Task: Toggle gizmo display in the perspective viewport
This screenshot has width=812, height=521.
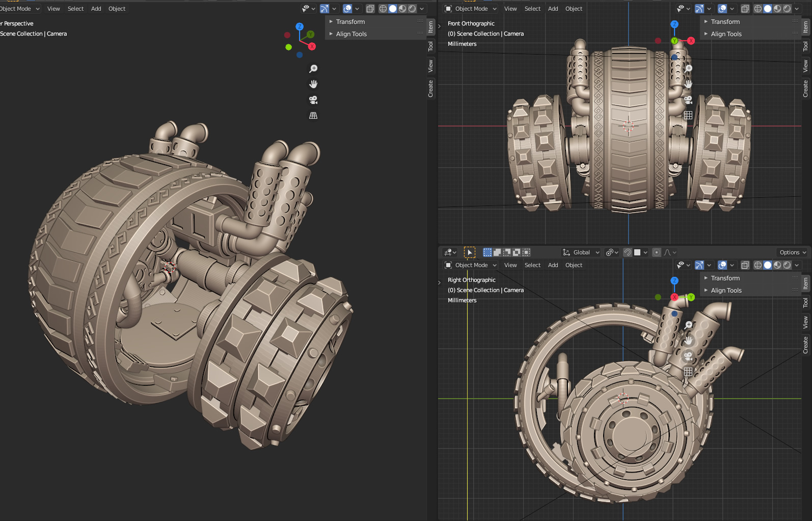Action: point(324,9)
